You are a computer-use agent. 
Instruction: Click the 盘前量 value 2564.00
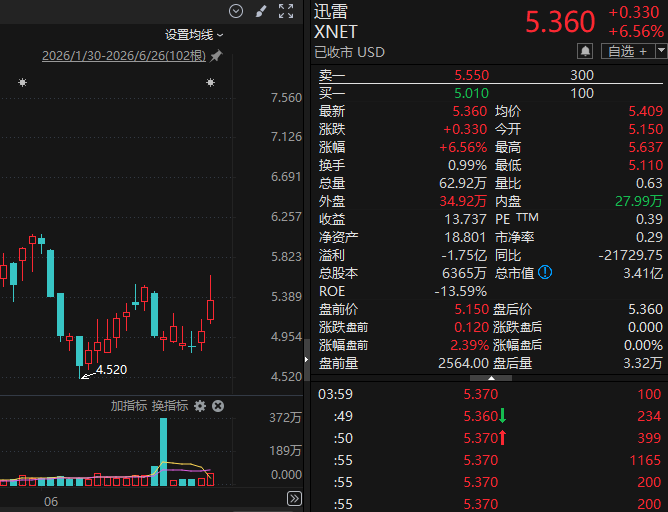tap(463, 363)
